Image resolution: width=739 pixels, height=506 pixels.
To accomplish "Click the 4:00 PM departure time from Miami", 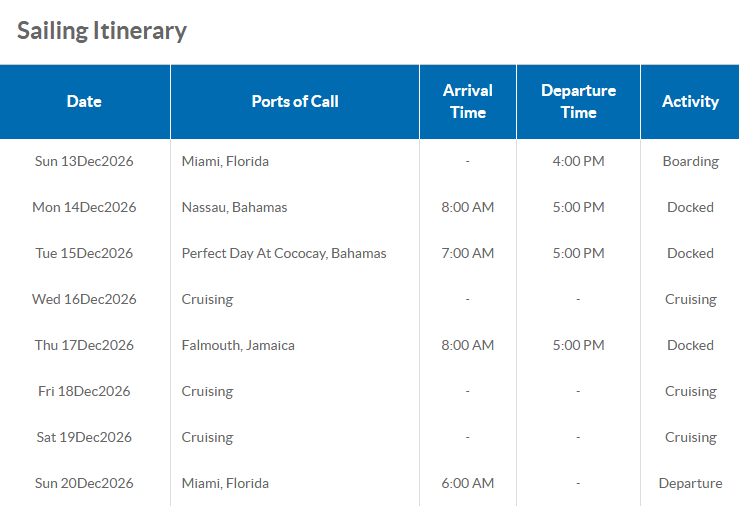I will [578, 161].
